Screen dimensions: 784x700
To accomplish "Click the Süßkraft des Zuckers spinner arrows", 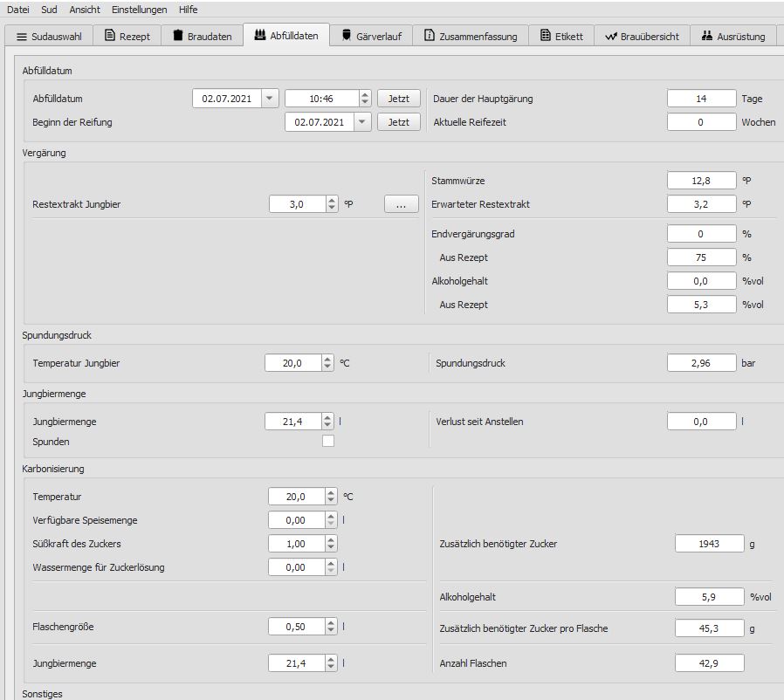I will (331, 543).
